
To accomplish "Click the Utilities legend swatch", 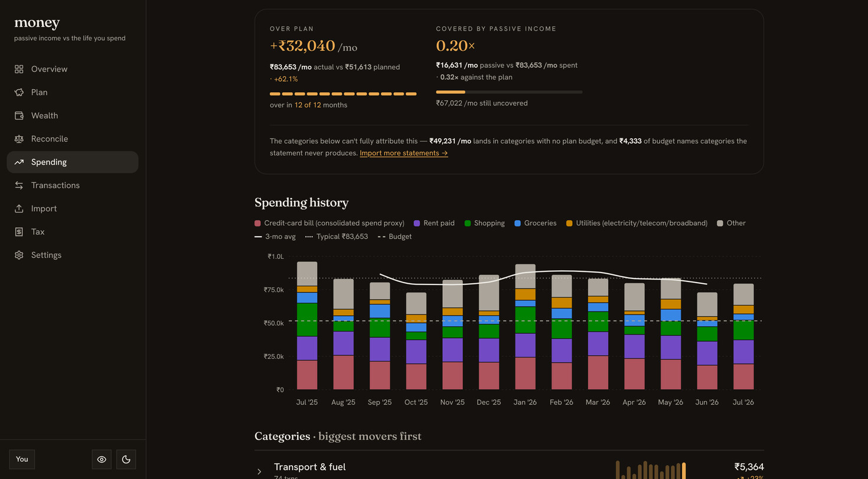I will (569, 224).
